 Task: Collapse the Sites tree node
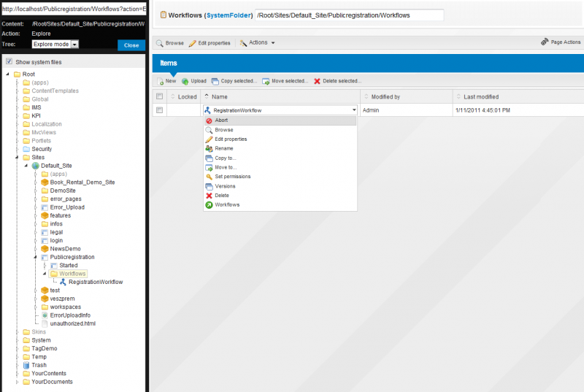click(x=17, y=158)
